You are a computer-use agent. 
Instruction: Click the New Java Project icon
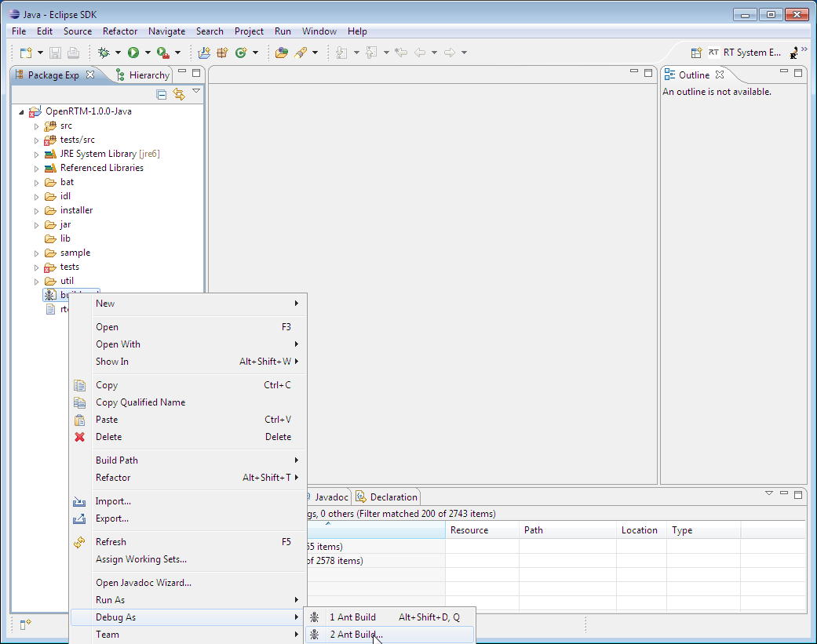[204, 53]
